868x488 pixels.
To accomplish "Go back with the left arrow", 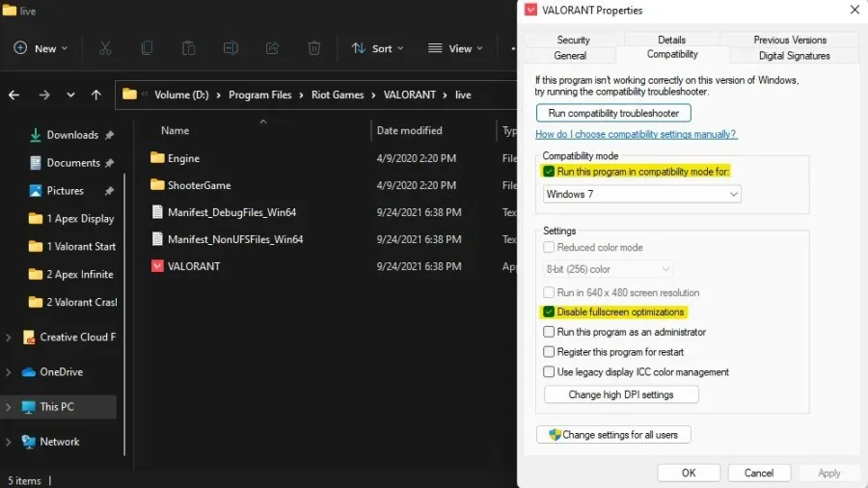I will (x=14, y=95).
